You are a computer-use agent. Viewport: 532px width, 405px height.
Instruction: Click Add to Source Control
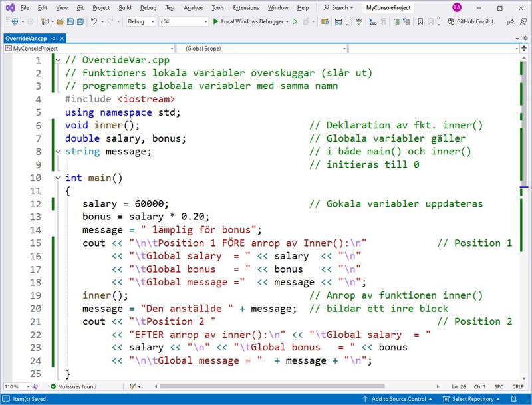coord(398,399)
